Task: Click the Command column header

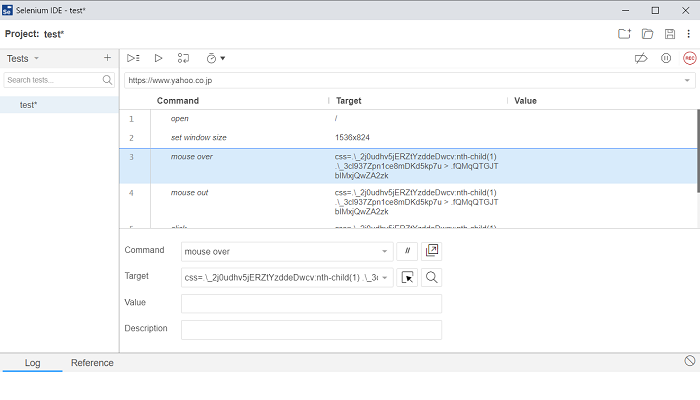Action: click(178, 101)
